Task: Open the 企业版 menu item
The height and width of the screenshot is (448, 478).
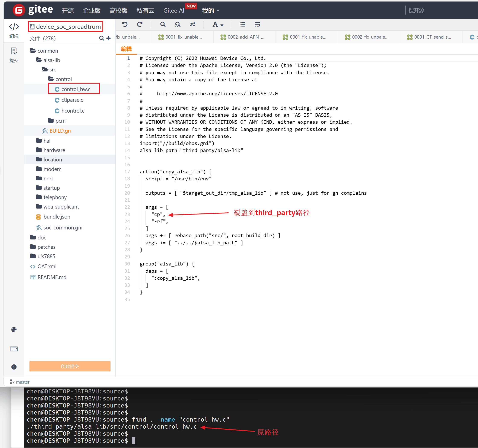Action: [x=92, y=11]
